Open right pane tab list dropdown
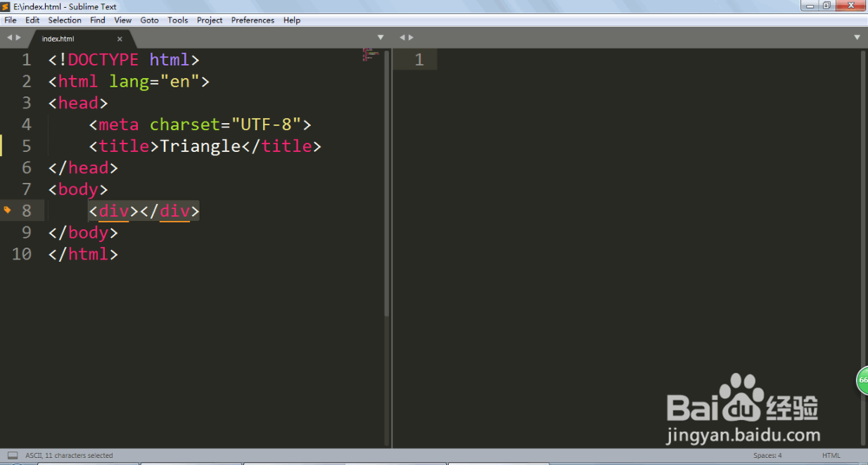 (857, 37)
